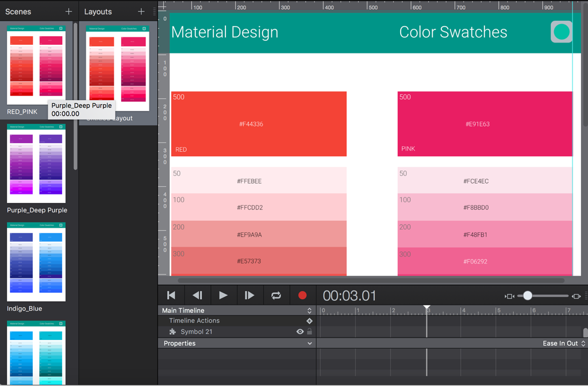This screenshot has width=588, height=386.
Task: Jump to the timeline start
Action: tap(171, 295)
